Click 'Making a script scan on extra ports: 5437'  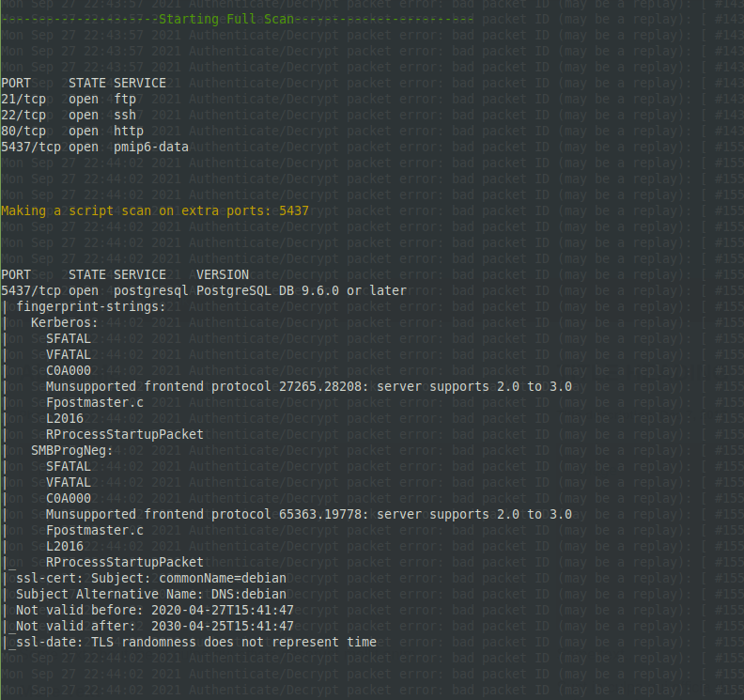tap(155, 211)
